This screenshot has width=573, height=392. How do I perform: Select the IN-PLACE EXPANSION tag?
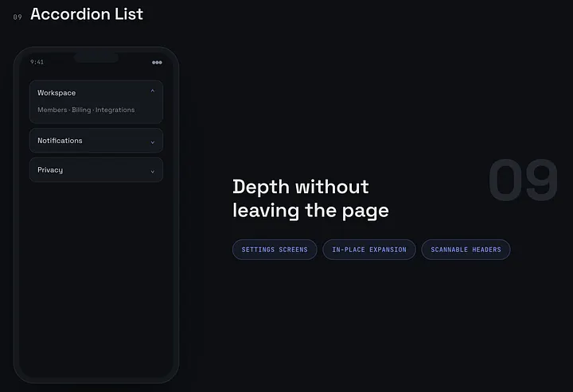(x=369, y=250)
